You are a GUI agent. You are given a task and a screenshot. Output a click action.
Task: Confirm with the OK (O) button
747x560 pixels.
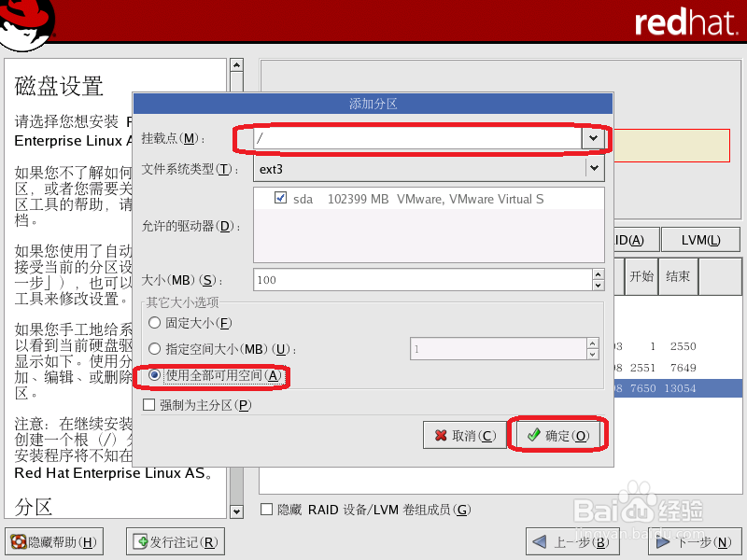click(x=557, y=435)
